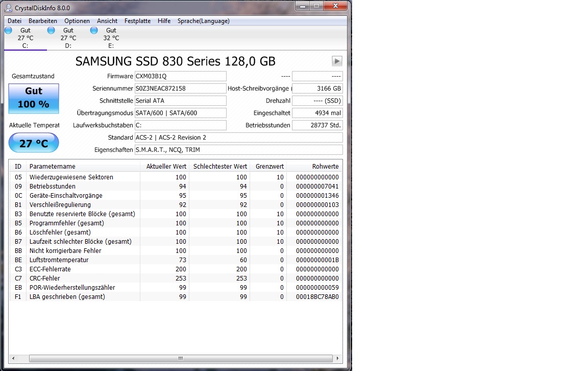Click the Schlechtester Wert column header
588x371 pixels.
click(x=220, y=167)
